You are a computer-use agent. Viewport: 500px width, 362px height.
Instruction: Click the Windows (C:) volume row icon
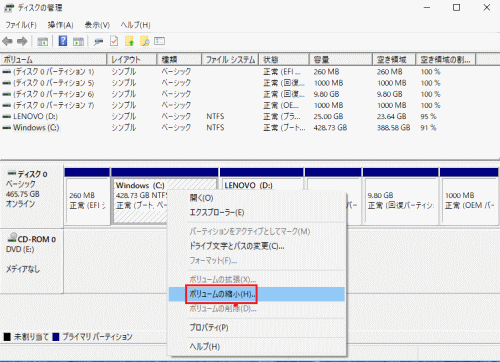(7, 128)
